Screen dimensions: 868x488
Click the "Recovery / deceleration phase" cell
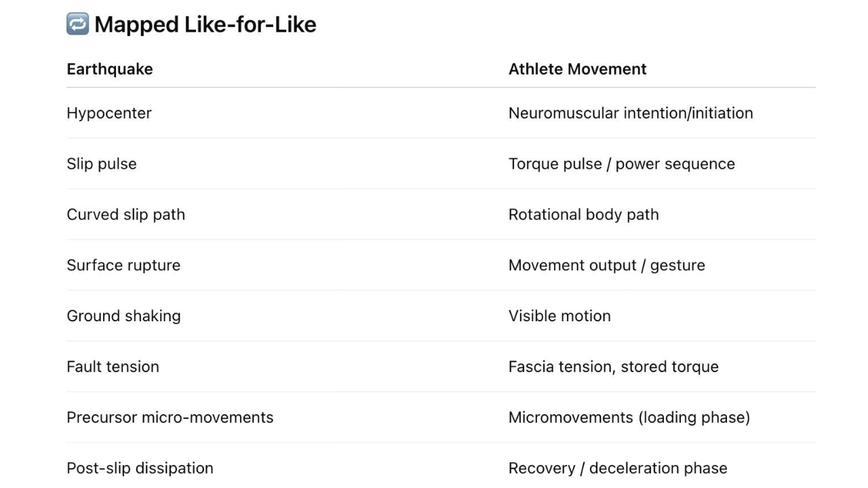coord(618,468)
